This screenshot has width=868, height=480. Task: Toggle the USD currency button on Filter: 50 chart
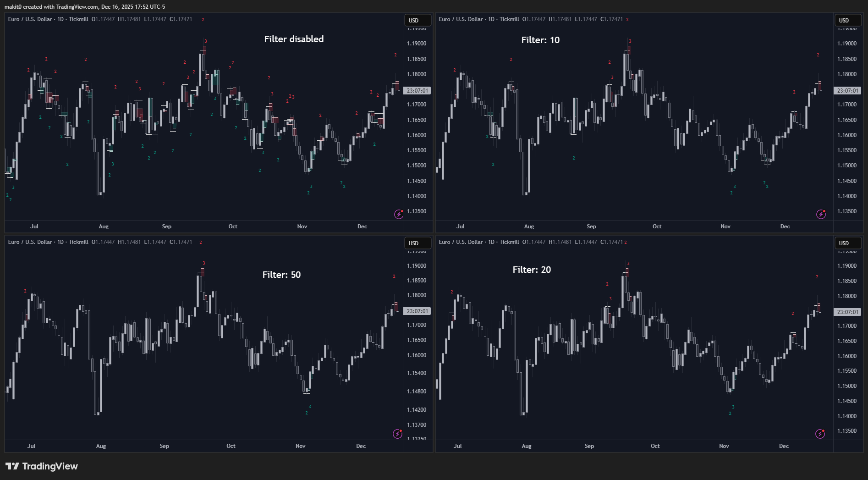417,243
